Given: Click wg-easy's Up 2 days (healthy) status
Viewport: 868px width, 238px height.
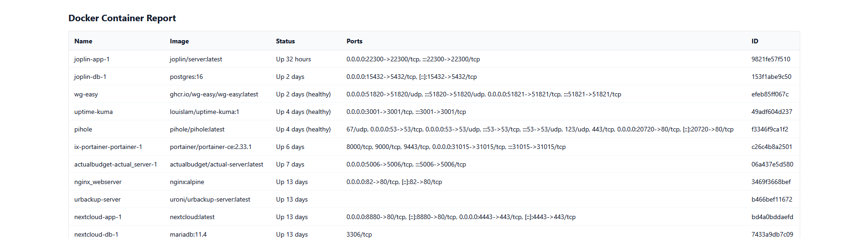Looking at the screenshot, I should (x=303, y=94).
